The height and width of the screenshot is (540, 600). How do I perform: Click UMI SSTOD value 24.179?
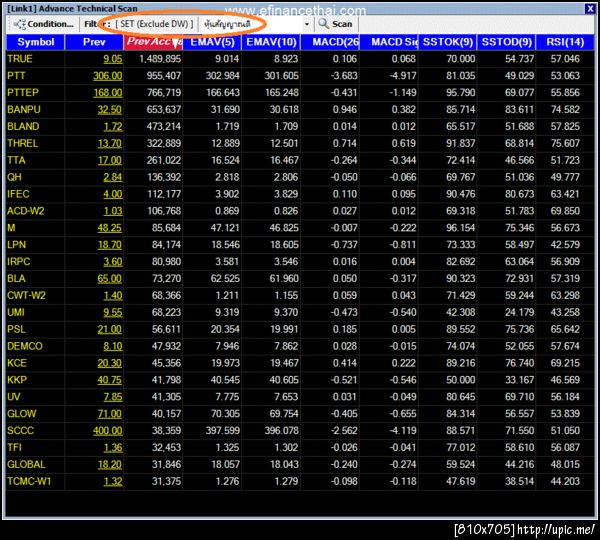519,312
